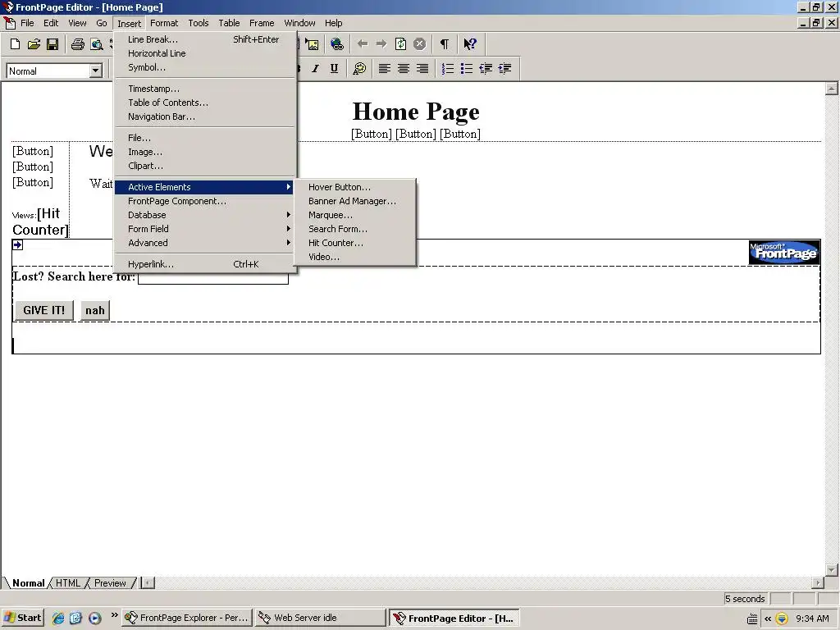Expand hidden system tray icons chevron
The width and height of the screenshot is (840, 630).
click(768, 619)
